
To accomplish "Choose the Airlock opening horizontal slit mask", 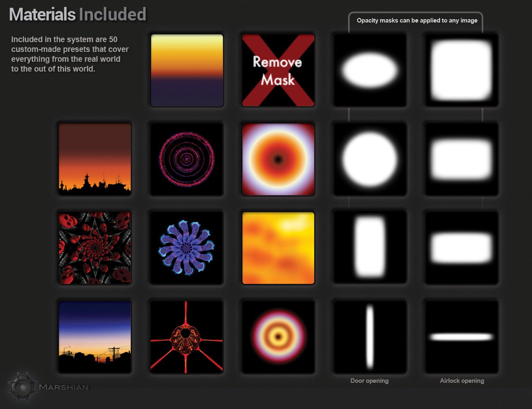I will pyautogui.click(x=462, y=337).
